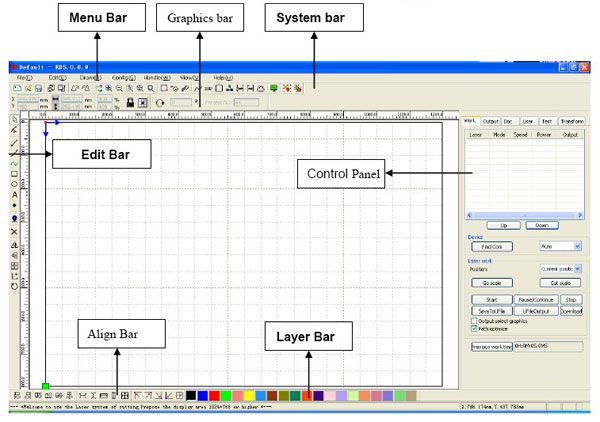Select the black layer color swatch
The width and height of the screenshot is (600, 422).
tap(191, 396)
